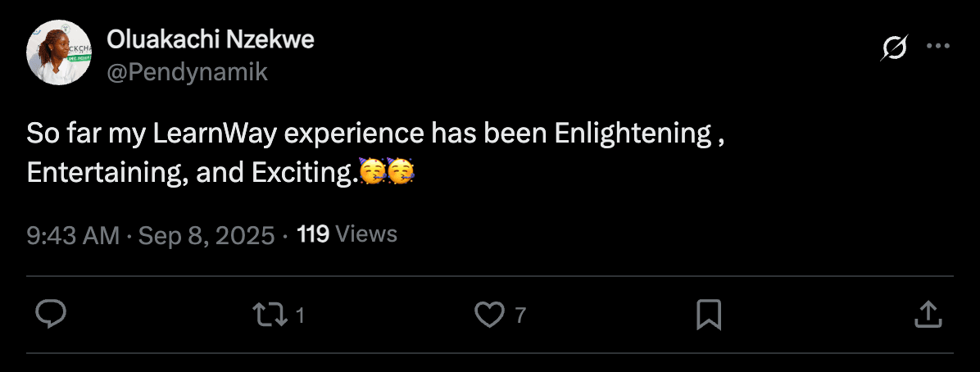Click the first party face emoji
This screenshot has height=372, width=980.
pyautogui.click(x=373, y=172)
